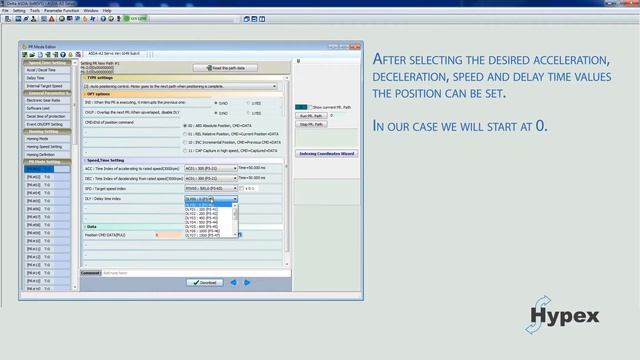Select OVLP option 0:NO
The image size is (640, 360).
pos(221,113)
